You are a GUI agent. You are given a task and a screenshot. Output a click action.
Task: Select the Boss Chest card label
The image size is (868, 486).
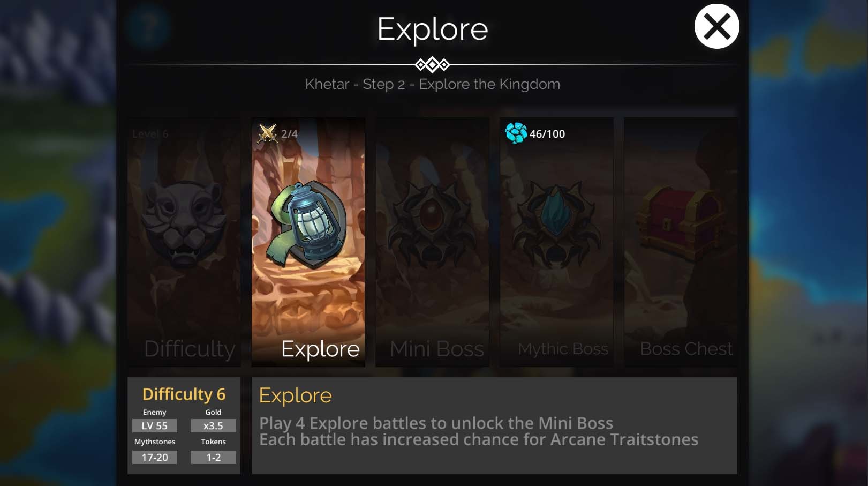pos(686,349)
